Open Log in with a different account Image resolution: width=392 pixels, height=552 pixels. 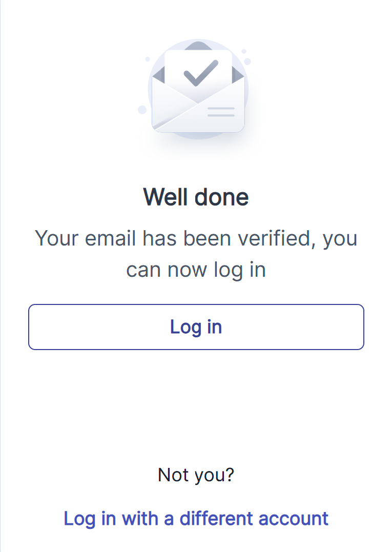(196, 519)
